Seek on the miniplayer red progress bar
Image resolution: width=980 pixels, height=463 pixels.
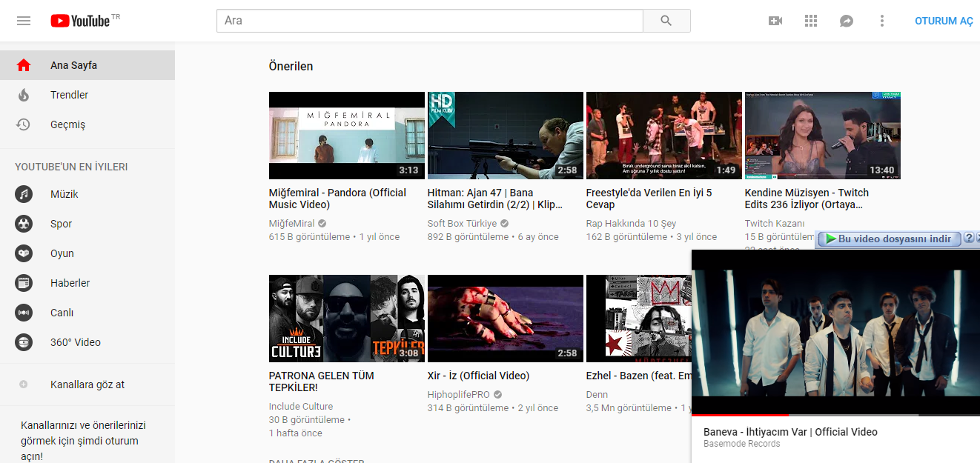[x=835, y=415]
